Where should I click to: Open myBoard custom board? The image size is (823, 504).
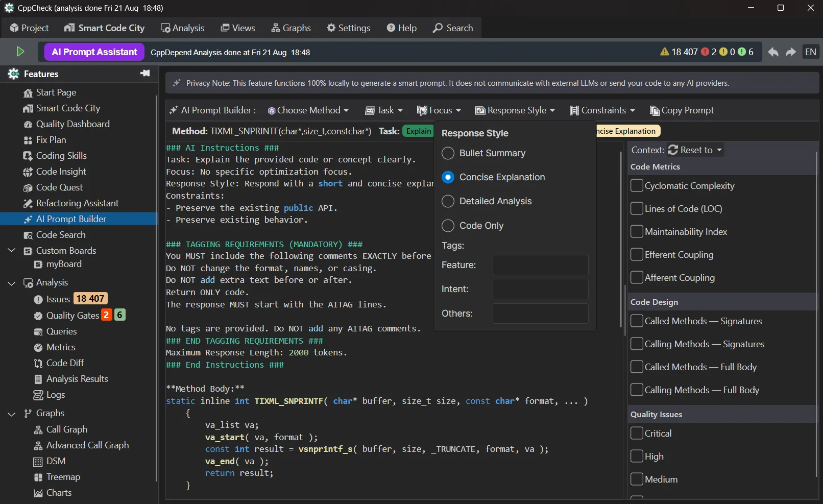[58, 264]
